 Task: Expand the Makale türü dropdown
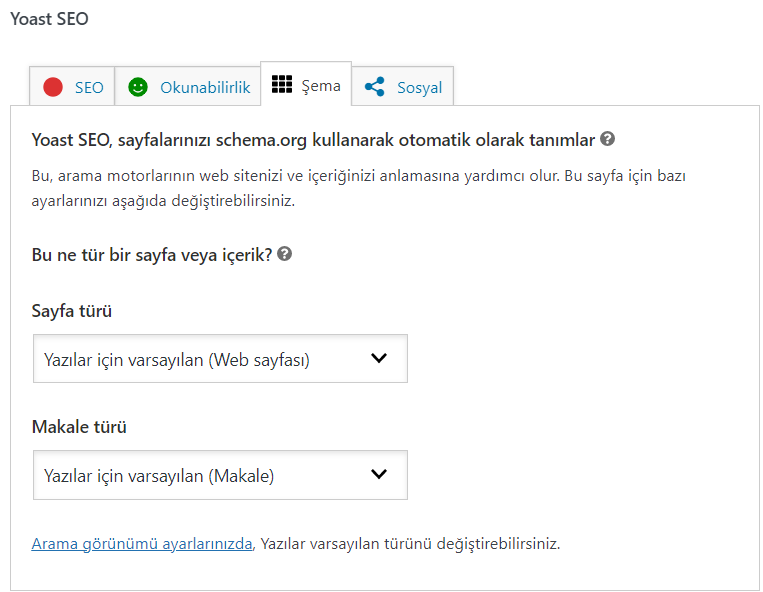(220, 475)
